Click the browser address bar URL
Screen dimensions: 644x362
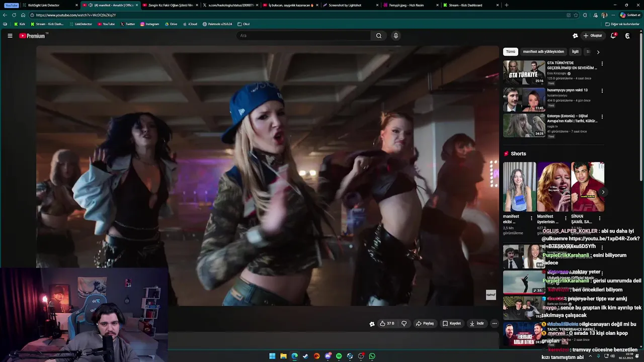click(x=76, y=15)
